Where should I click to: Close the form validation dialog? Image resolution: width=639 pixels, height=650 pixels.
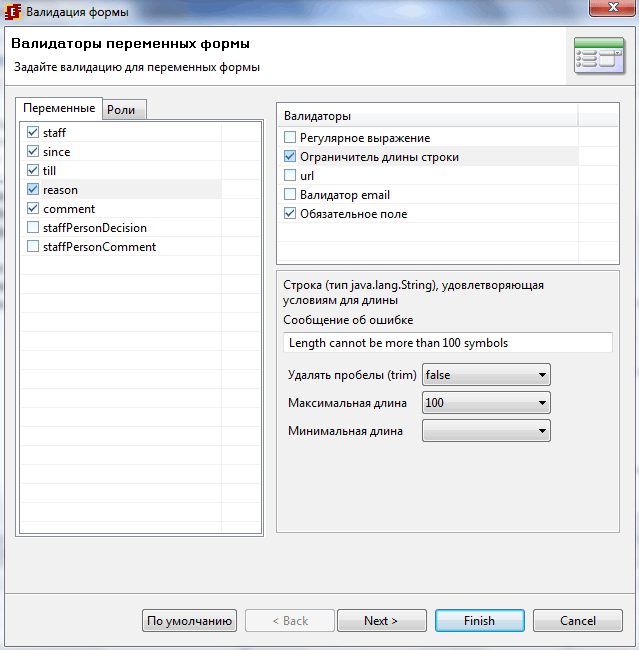[612, 7]
